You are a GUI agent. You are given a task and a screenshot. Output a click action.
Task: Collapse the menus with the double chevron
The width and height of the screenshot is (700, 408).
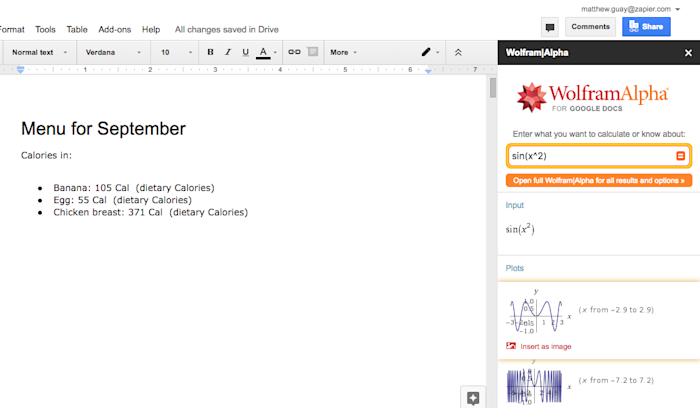coord(458,52)
